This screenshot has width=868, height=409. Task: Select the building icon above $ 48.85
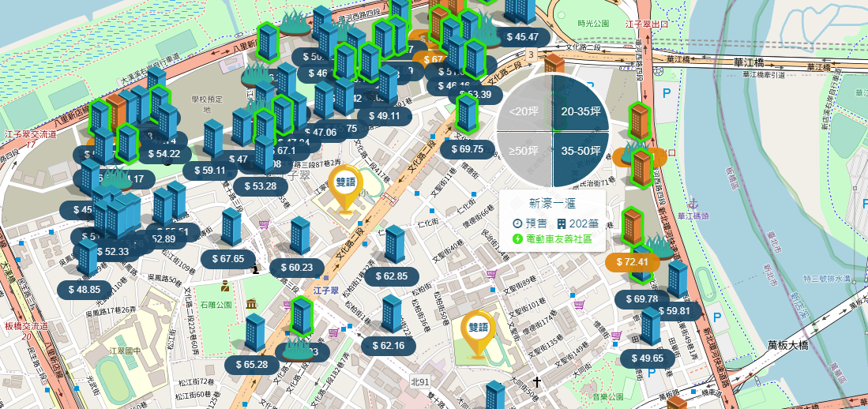pyautogui.click(x=88, y=258)
